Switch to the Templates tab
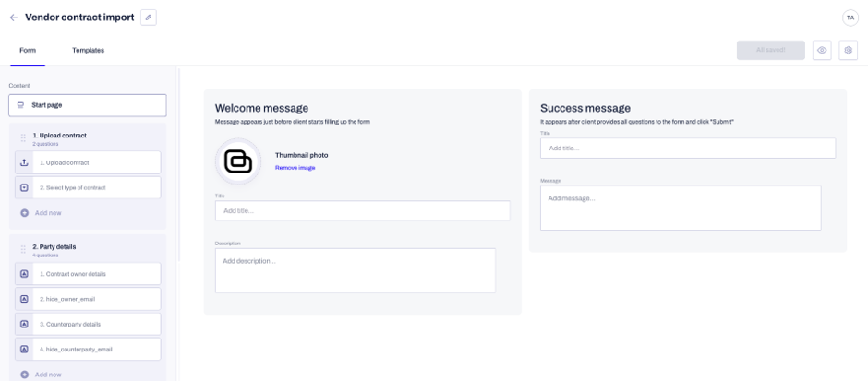The image size is (868, 381). click(88, 51)
